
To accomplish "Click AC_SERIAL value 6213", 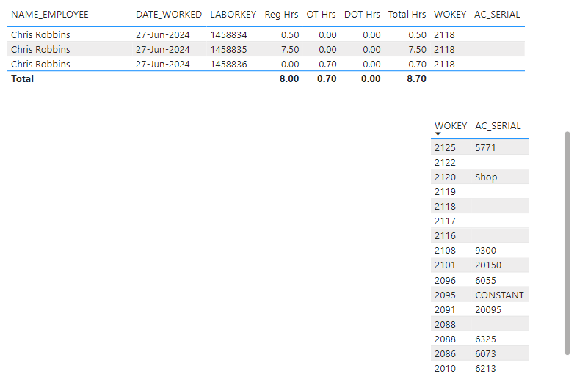I will 485,368.
